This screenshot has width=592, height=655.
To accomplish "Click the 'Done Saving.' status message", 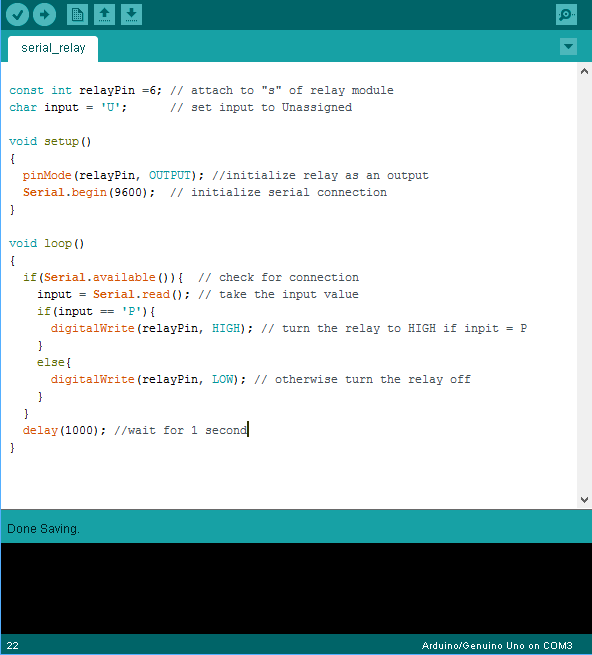I will coord(43,529).
